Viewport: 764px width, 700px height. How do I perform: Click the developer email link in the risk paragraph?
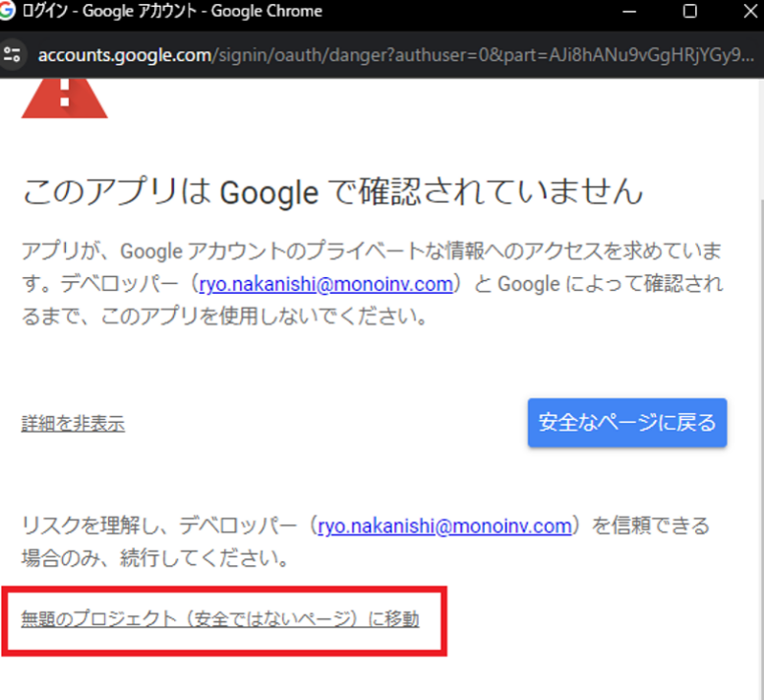444,526
